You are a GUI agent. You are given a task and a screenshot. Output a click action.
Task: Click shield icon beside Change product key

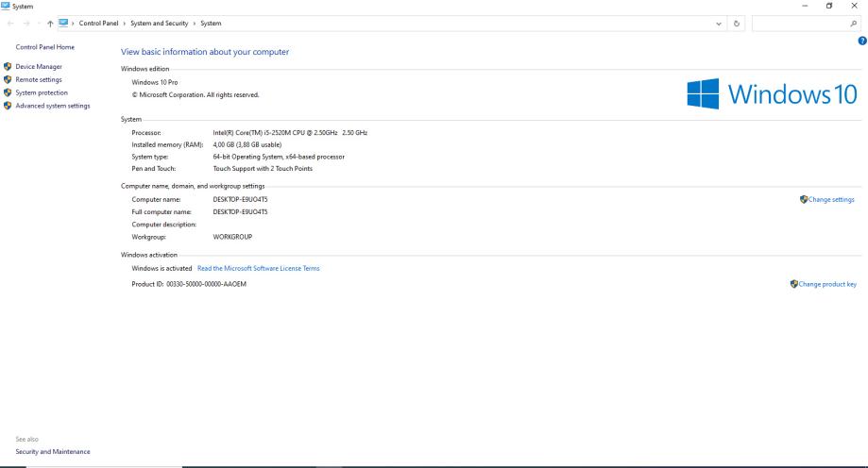pos(793,284)
